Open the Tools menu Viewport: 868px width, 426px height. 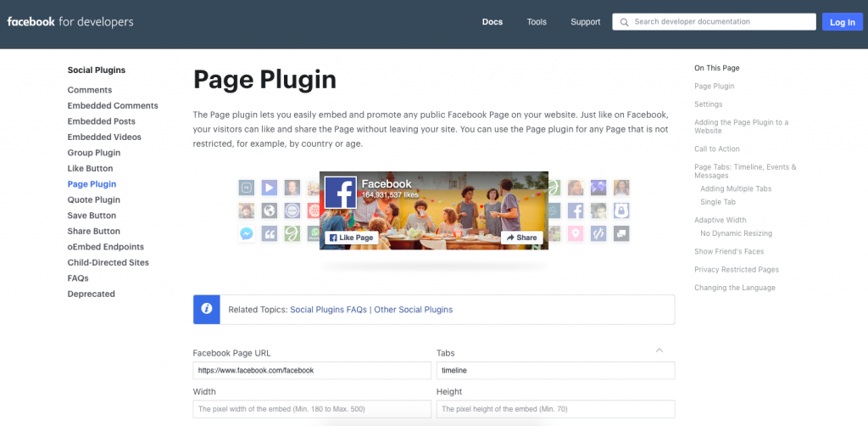click(537, 22)
